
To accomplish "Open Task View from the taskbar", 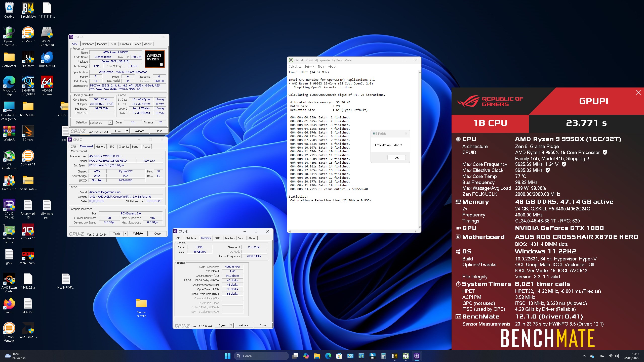I will pos(295,356).
